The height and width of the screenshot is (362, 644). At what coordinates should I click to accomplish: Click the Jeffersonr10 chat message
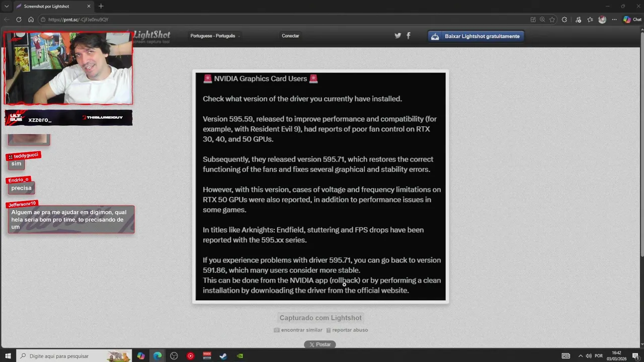pos(71,219)
